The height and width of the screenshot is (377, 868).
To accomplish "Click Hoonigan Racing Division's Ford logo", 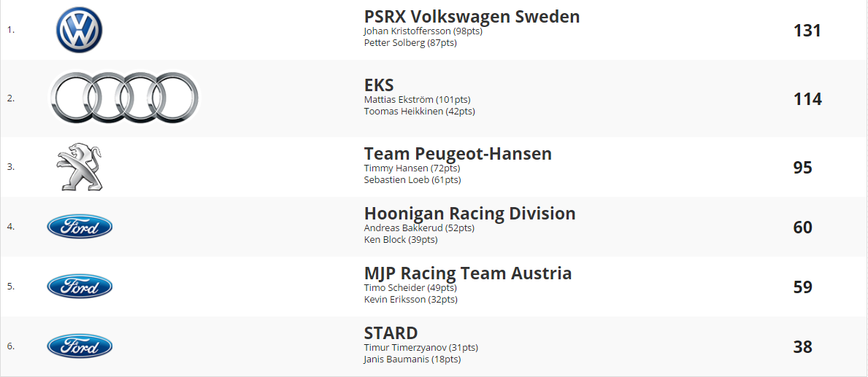I will (x=80, y=227).
